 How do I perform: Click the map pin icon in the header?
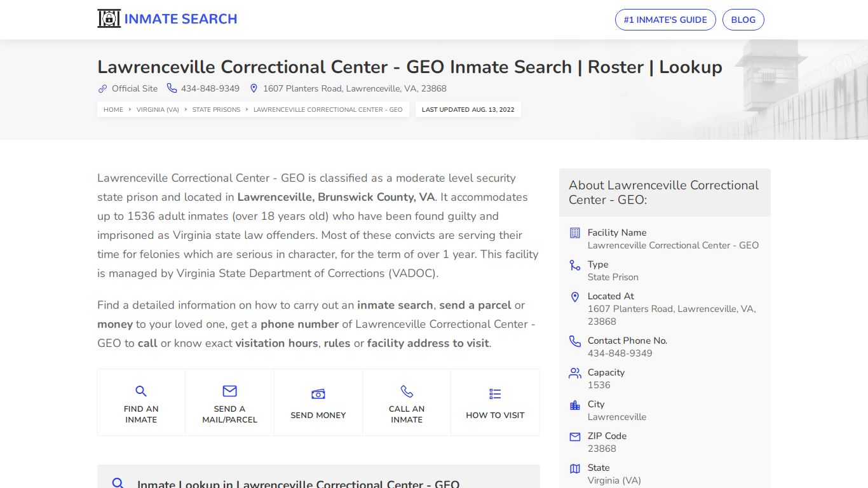[254, 88]
